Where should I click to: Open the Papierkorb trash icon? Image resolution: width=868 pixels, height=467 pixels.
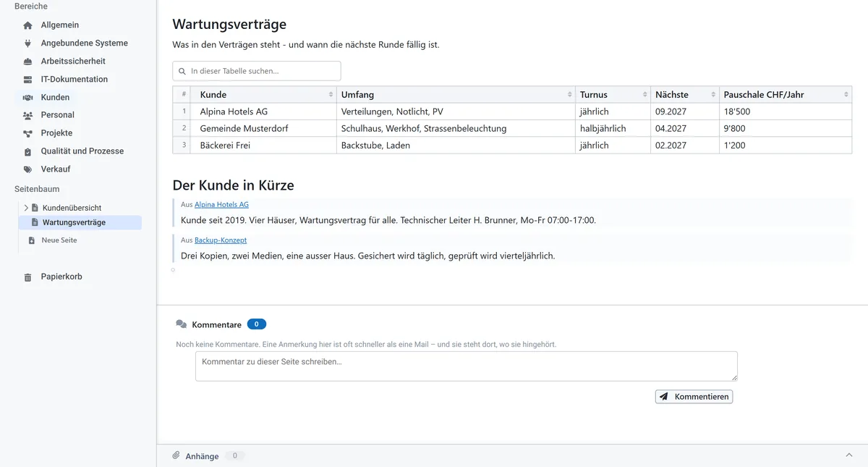[x=27, y=277]
